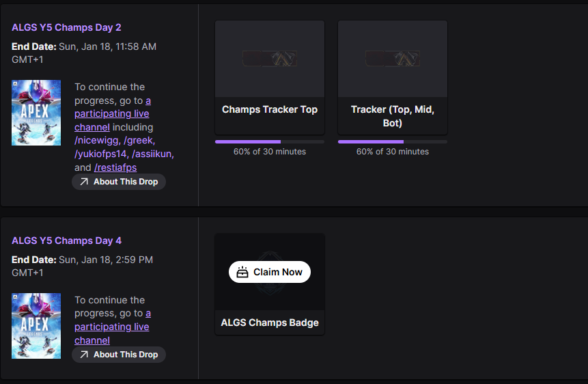Click the Champs Tracker Top progress bar
The image size is (588, 384).
270,141
